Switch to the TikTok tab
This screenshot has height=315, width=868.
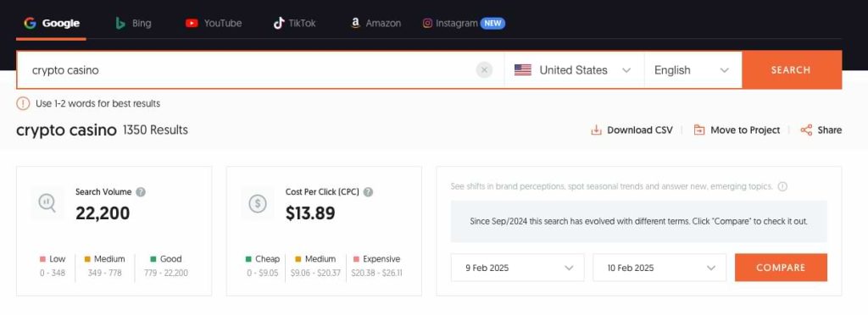[x=294, y=23]
